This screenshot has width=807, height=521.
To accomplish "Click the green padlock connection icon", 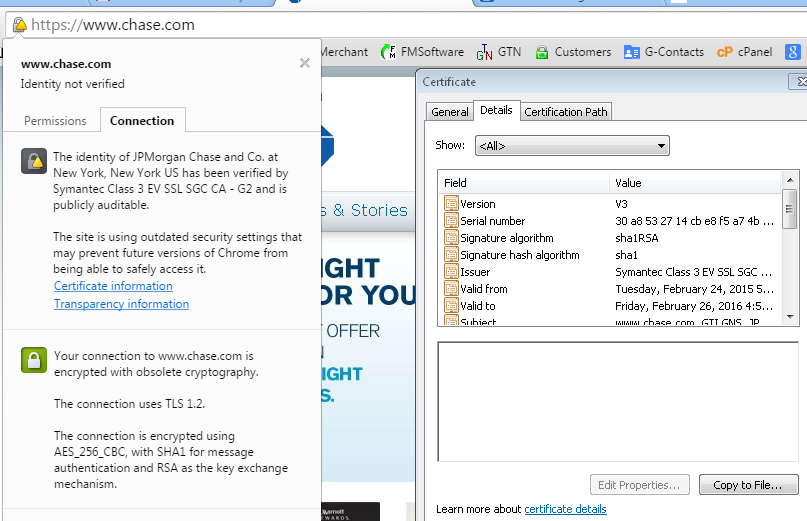I will pyautogui.click(x=34, y=360).
